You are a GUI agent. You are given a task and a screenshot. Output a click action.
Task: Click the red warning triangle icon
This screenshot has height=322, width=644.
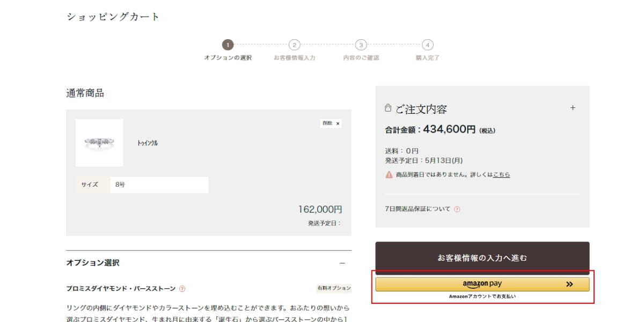click(x=389, y=175)
